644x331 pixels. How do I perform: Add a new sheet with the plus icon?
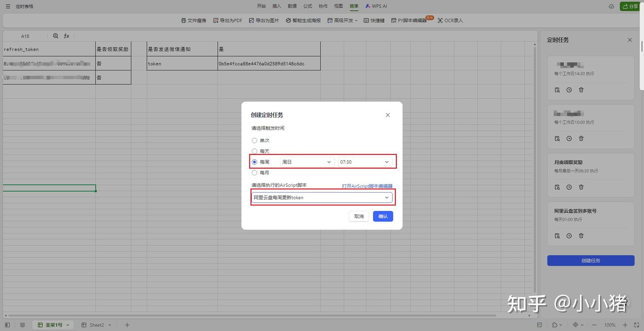point(127,325)
